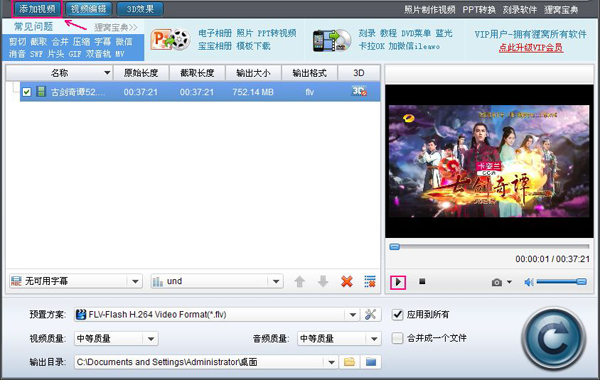
Task: Open preset settings with the wrench icon
Action: coord(370,315)
